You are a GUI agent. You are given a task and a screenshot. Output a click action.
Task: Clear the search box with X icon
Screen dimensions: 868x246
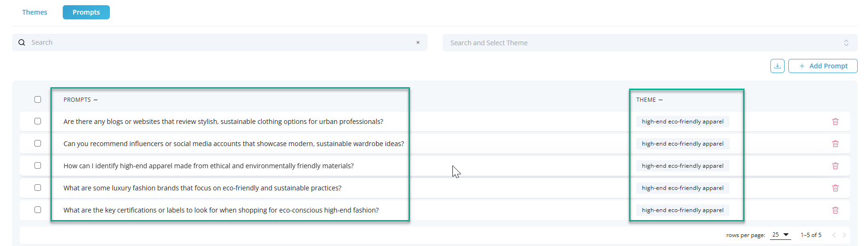(x=418, y=42)
